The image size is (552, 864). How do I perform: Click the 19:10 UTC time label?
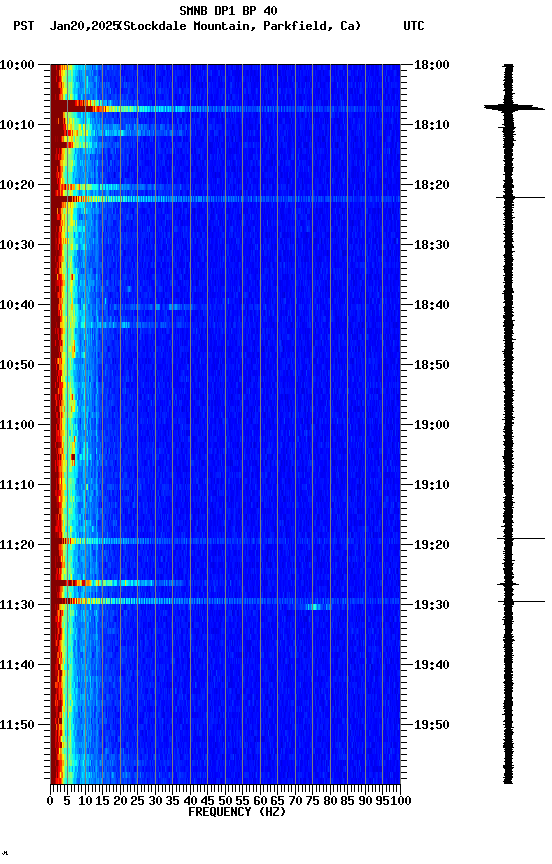coord(432,485)
